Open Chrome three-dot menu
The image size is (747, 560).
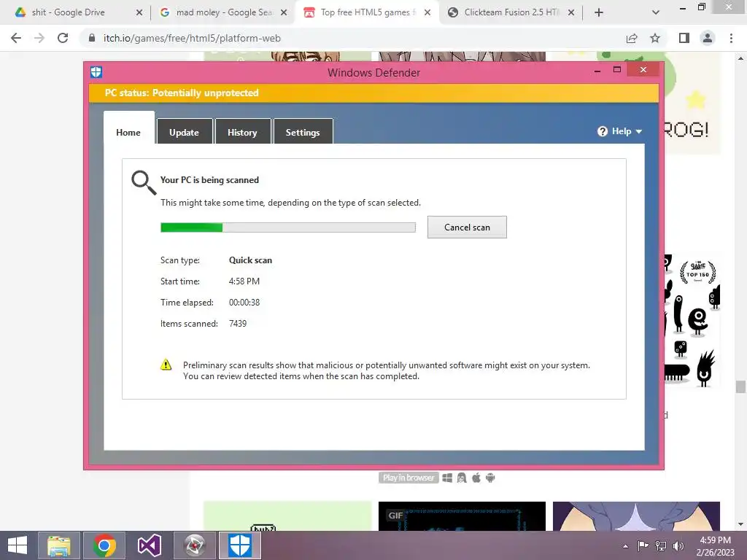click(731, 38)
